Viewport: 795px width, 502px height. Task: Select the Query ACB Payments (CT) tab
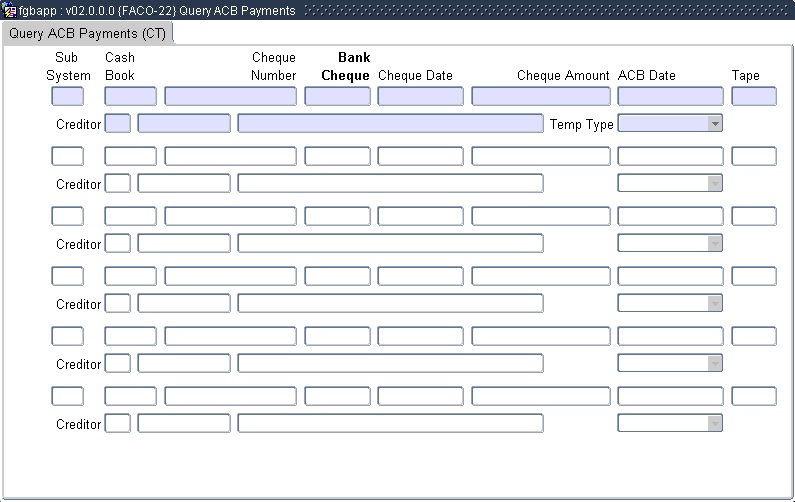(87, 33)
